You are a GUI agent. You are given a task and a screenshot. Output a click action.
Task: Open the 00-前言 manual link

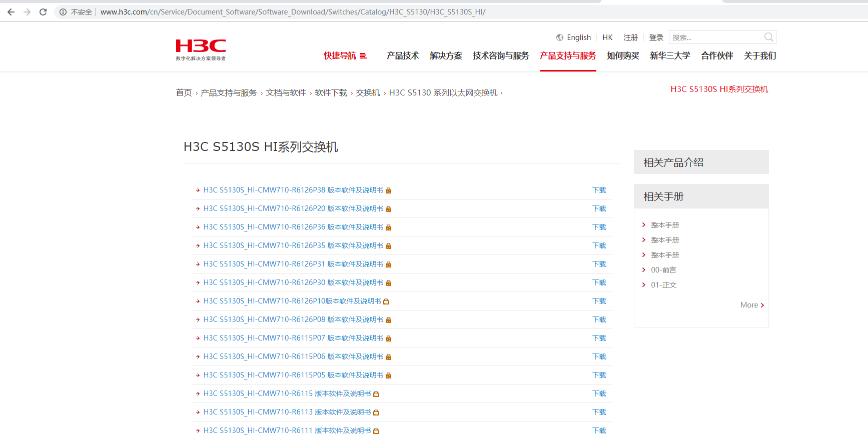[x=663, y=270]
